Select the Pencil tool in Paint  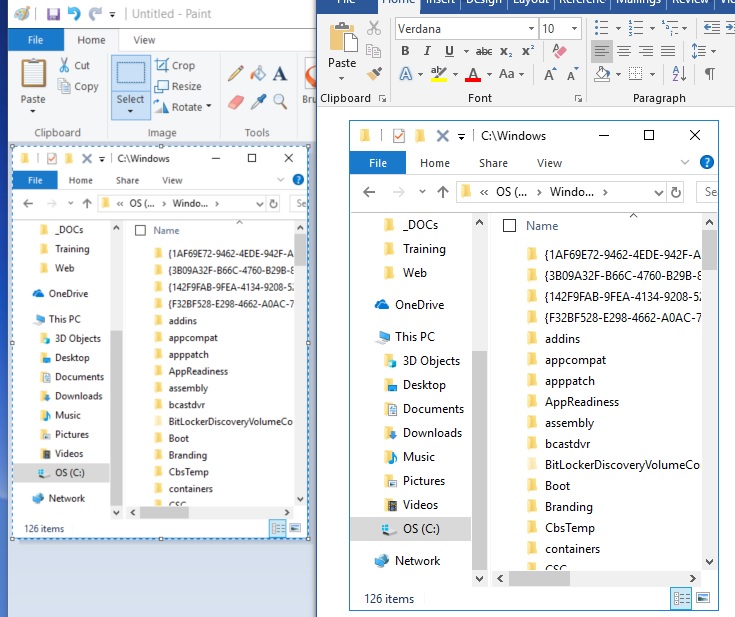click(235, 74)
